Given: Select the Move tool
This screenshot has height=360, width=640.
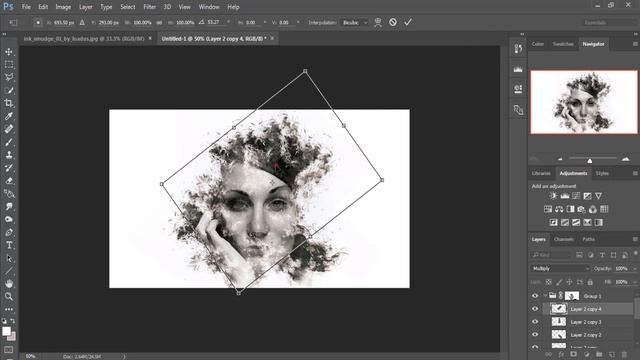Looking at the screenshot, I should (x=9, y=52).
